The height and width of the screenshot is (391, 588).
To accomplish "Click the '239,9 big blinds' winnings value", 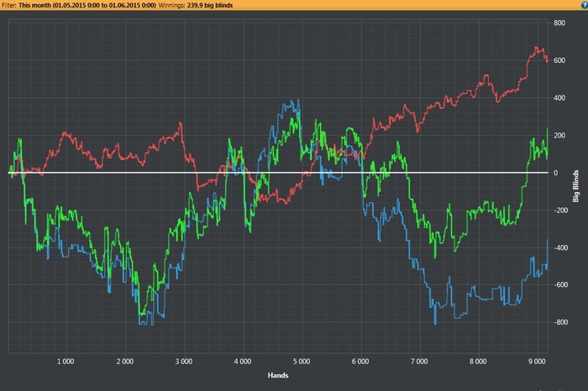I will click(x=210, y=5).
